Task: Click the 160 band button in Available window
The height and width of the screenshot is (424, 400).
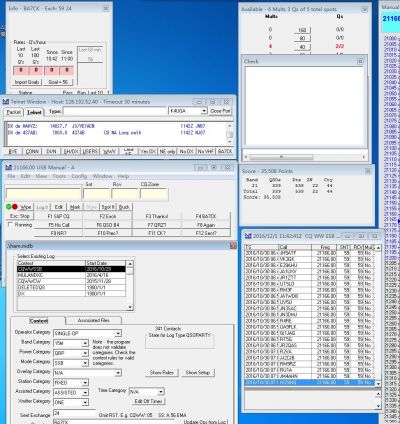Action: coord(302,30)
